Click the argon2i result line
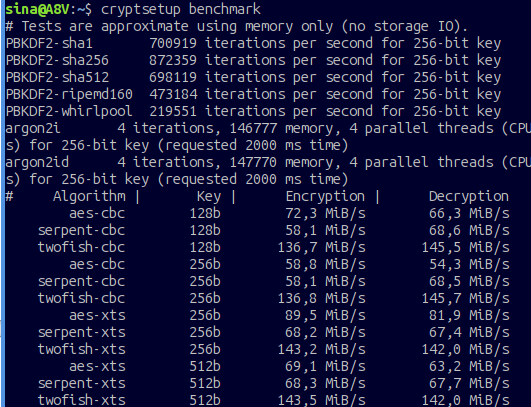Image resolution: width=531 pixels, height=407 pixels. [x=268, y=137]
